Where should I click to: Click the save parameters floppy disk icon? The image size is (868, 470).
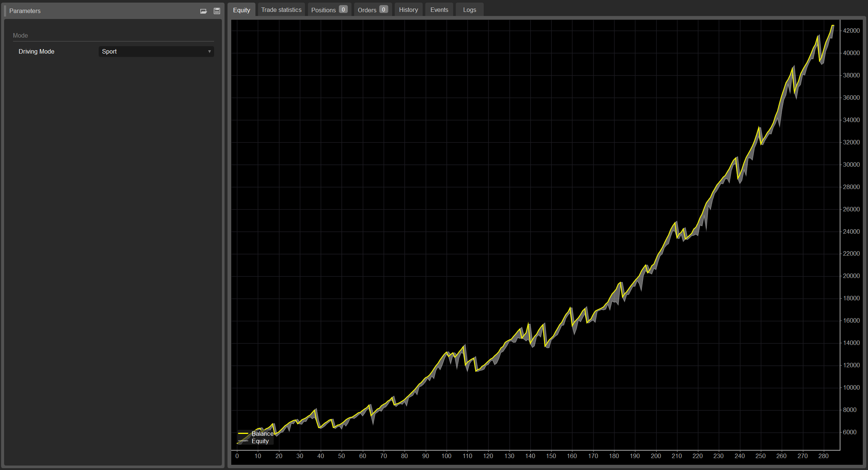coord(217,11)
